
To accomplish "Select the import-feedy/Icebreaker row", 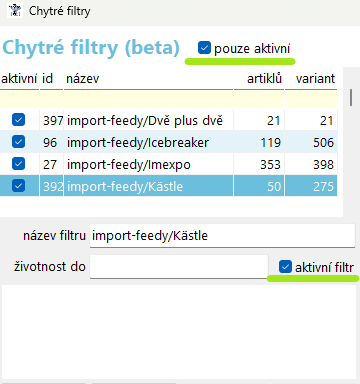I will (168, 142).
